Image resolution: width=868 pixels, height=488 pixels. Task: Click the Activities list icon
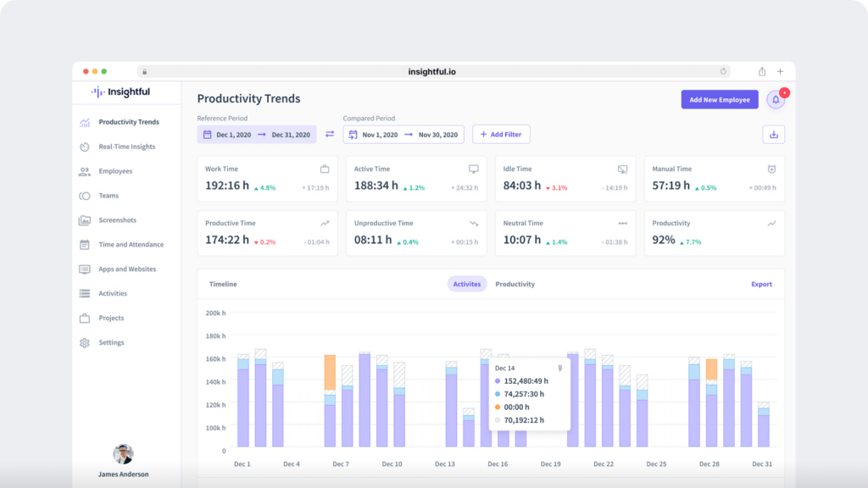(85, 293)
